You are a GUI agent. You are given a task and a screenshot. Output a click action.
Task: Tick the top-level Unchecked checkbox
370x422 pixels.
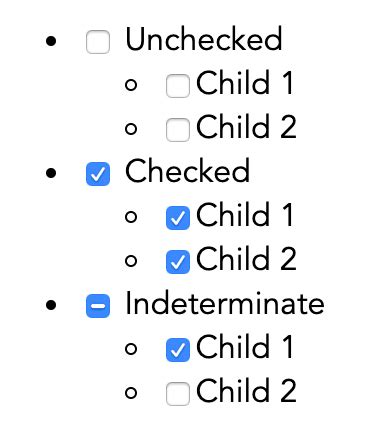coord(98,42)
